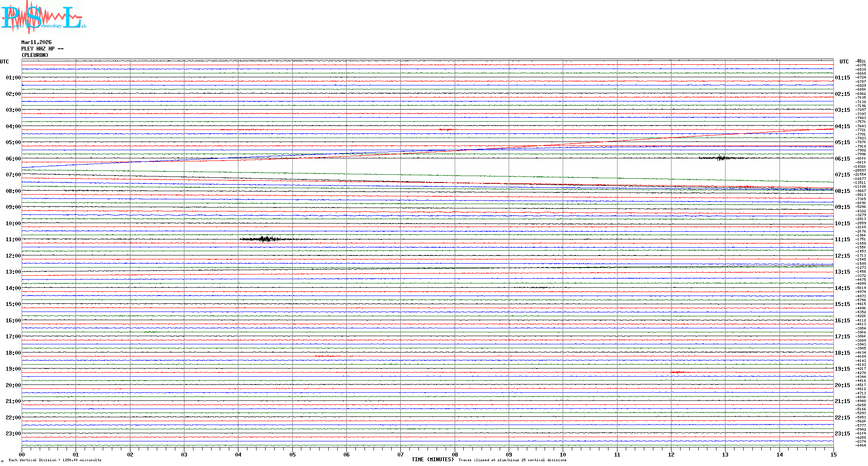868x466 pixels.
Task: Click the '08' minute tick label
Action: point(455,455)
